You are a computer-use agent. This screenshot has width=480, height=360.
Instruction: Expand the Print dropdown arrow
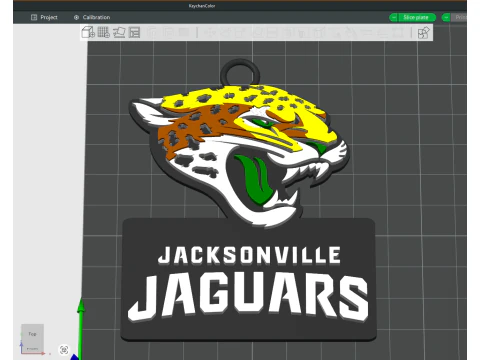pyautogui.click(x=446, y=17)
